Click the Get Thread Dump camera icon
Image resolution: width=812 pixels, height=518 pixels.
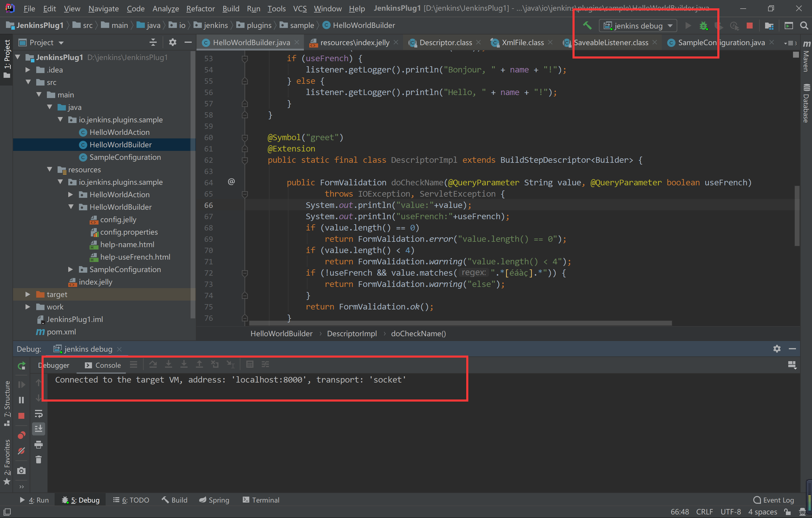coord(22,471)
